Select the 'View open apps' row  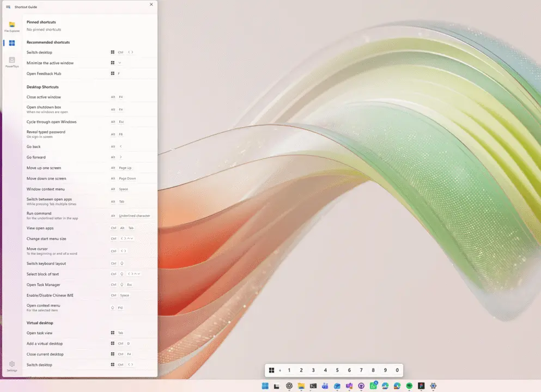click(90, 228)
